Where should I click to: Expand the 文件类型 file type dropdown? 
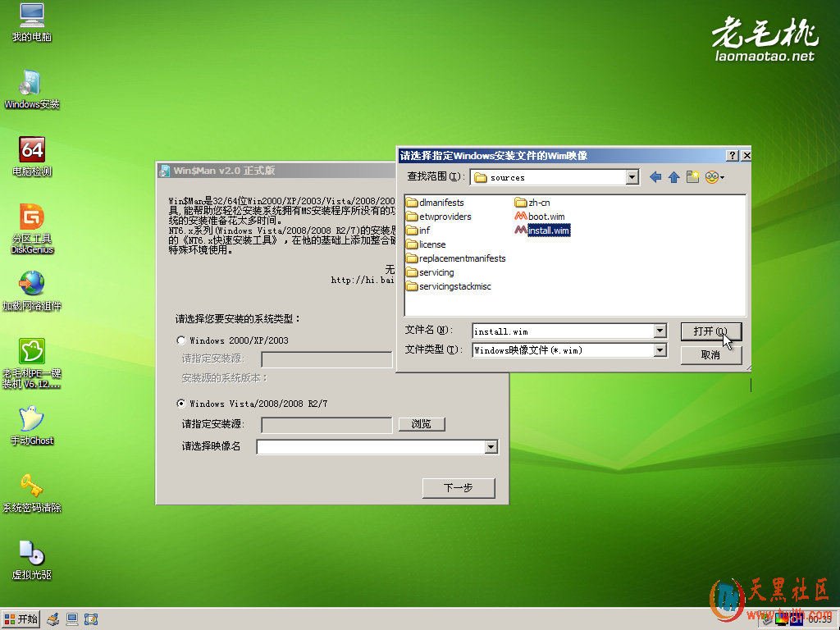click(660, 350)
